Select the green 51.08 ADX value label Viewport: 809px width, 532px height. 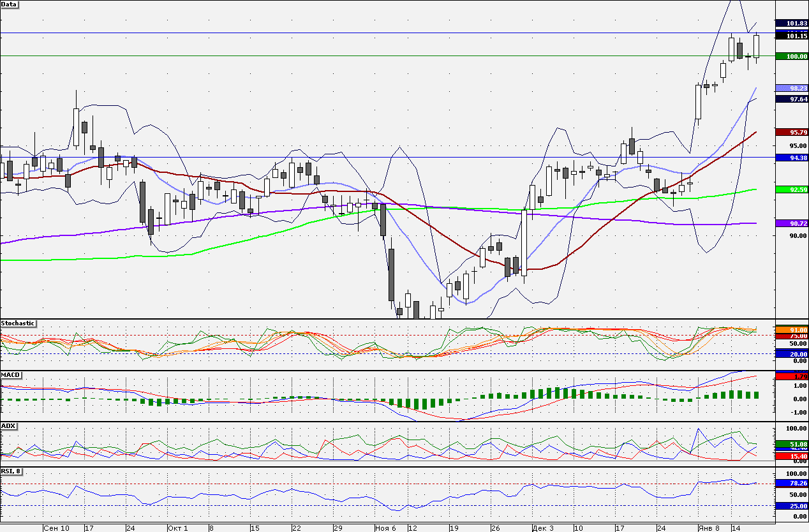(791, 444)
